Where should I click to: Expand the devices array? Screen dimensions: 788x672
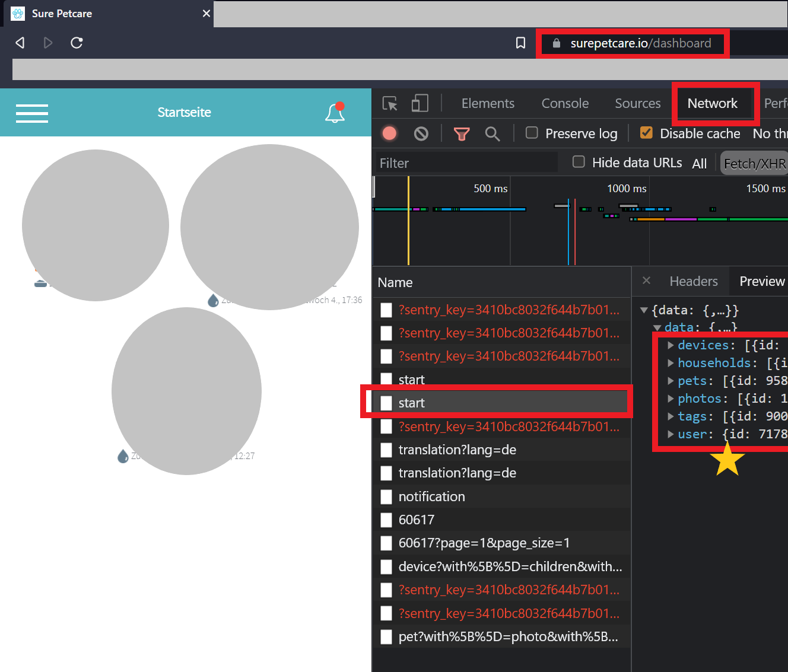[x=671, y=345]
